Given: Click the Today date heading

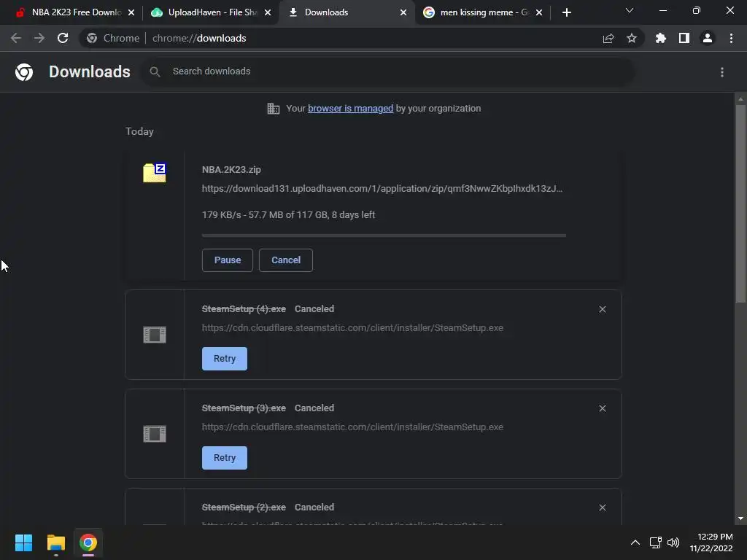Looking at the screenshot, I should click(x=139, y=131).
